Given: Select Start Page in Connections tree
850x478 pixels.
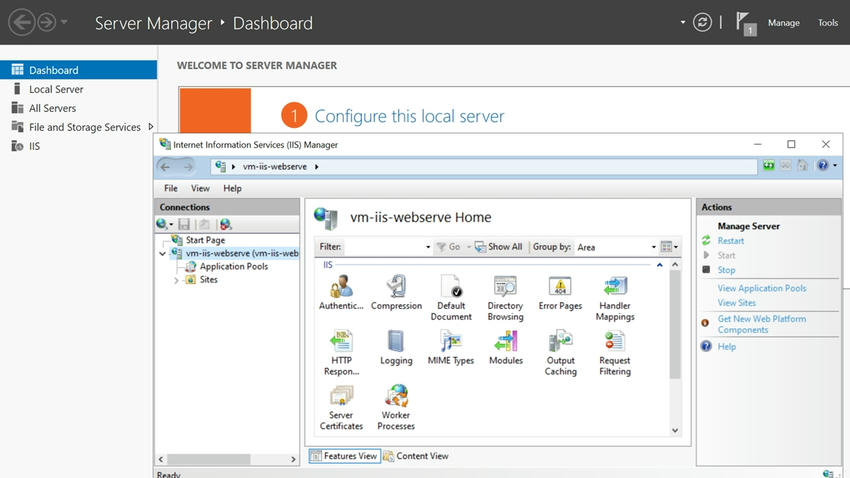Looking at the screenshot, I should point(205,240).
